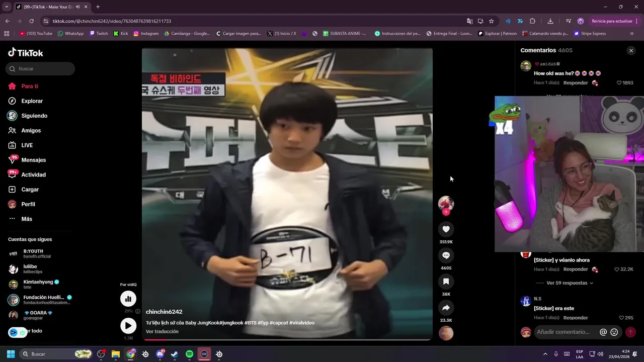Click the TikTok logo

coord(26,53)
